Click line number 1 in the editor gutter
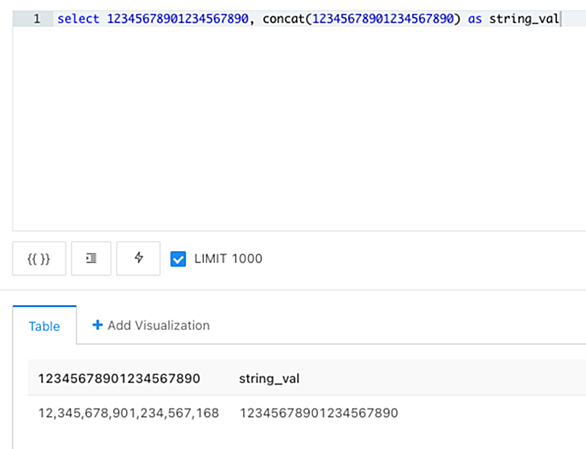The image size is (586, 449). click(37, 19)
